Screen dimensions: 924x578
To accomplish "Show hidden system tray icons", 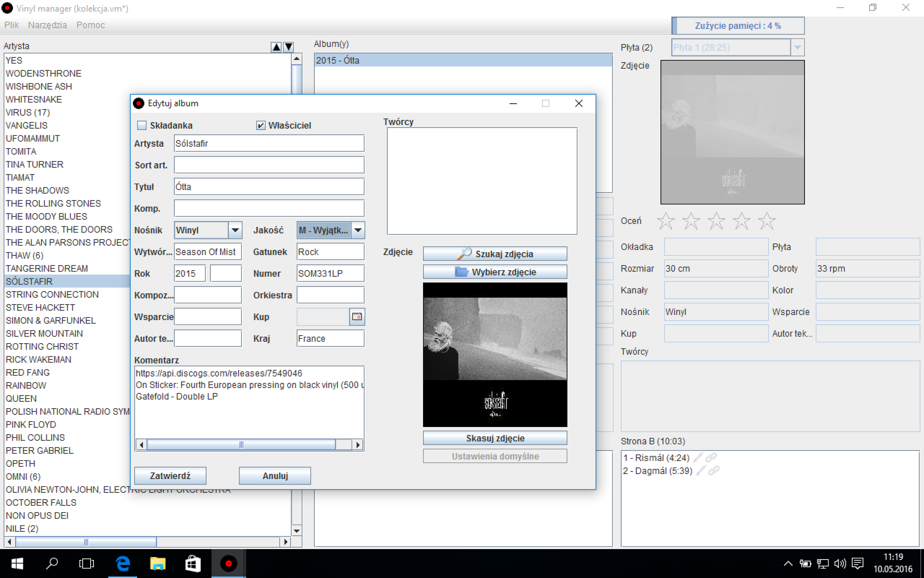I will pos(788,564).
